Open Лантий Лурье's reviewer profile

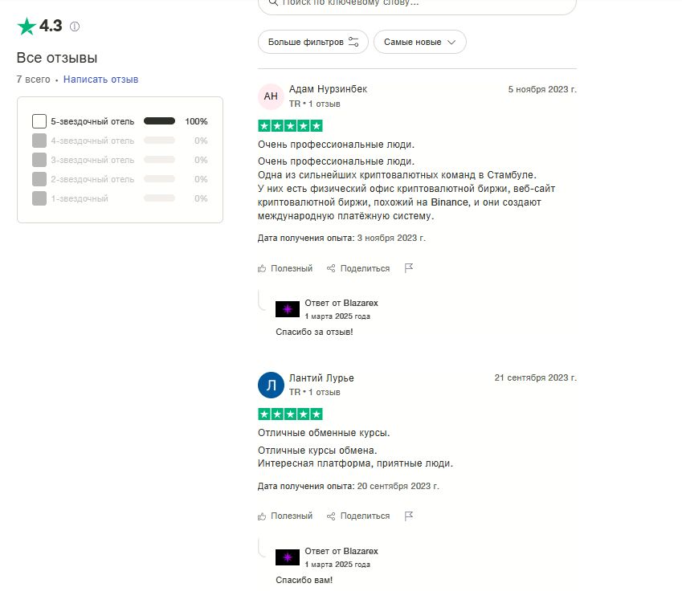(321, 377)
